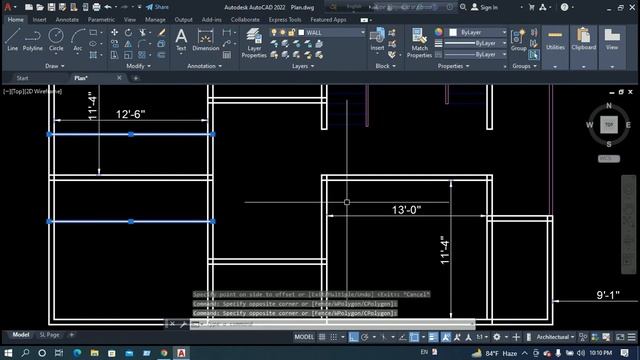
Task: Click the TOP face of the ViewCube
Action: pyautogui.click(x=609, y=124)
